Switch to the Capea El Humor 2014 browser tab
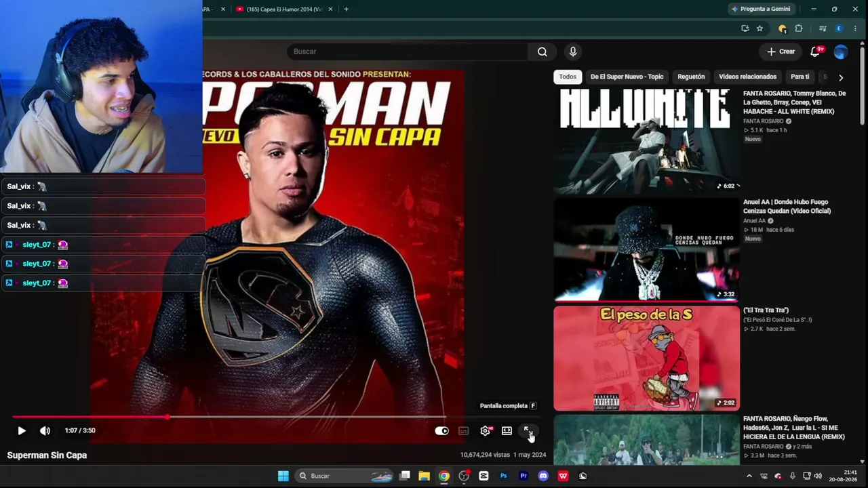Image resolution: width=868 pixels, height=488 pixels. click(x=283, y=9)
